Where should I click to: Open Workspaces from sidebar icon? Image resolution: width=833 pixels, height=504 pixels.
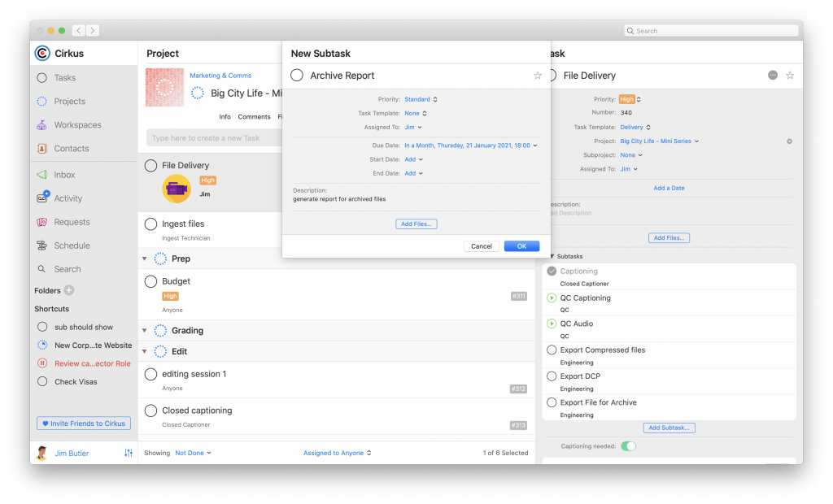pos(41,125)
